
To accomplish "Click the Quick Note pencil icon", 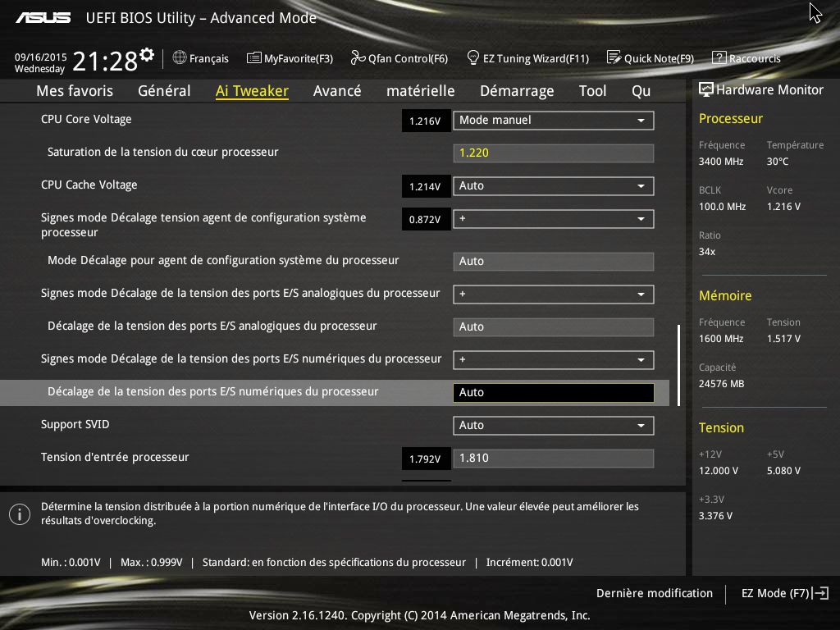I will [x=614, y=57].
